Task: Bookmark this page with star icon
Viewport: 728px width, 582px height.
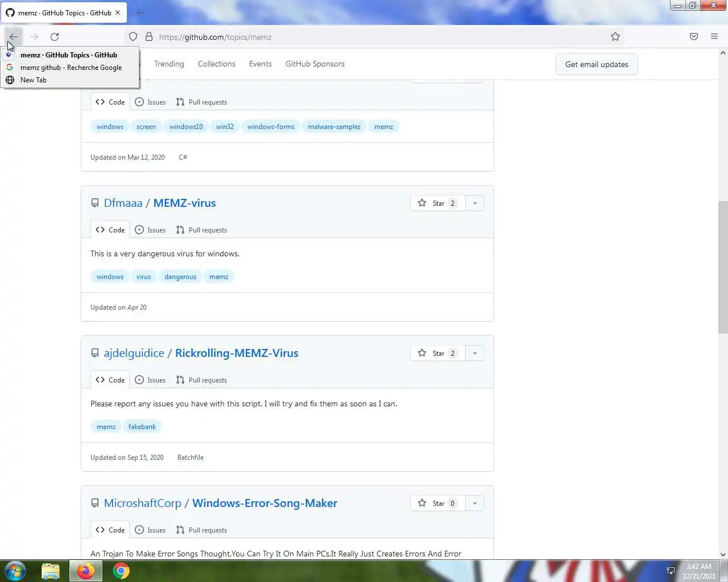Action: point(615,37)
